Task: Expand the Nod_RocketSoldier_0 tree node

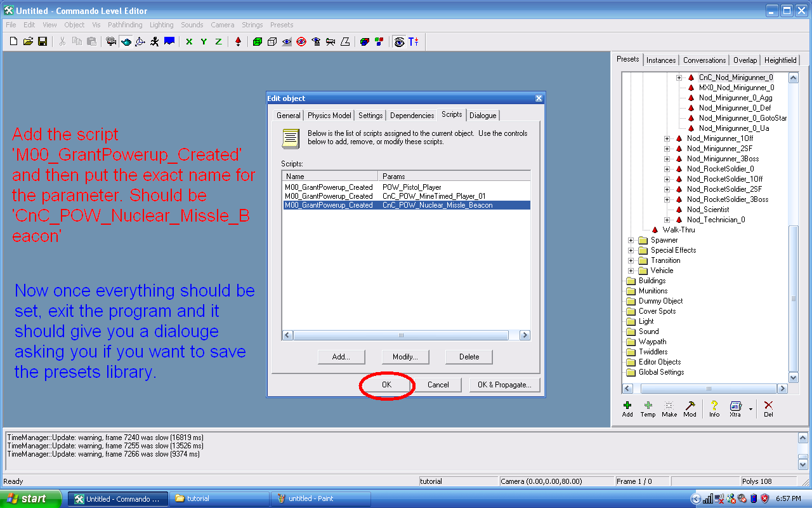Action: tap(667, 169)
